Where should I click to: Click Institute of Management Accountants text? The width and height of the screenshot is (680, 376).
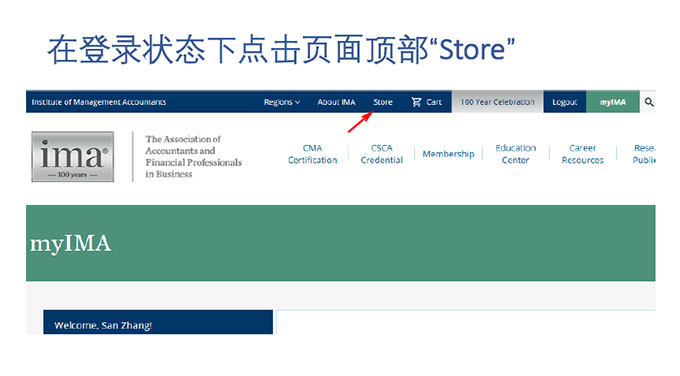98,102
